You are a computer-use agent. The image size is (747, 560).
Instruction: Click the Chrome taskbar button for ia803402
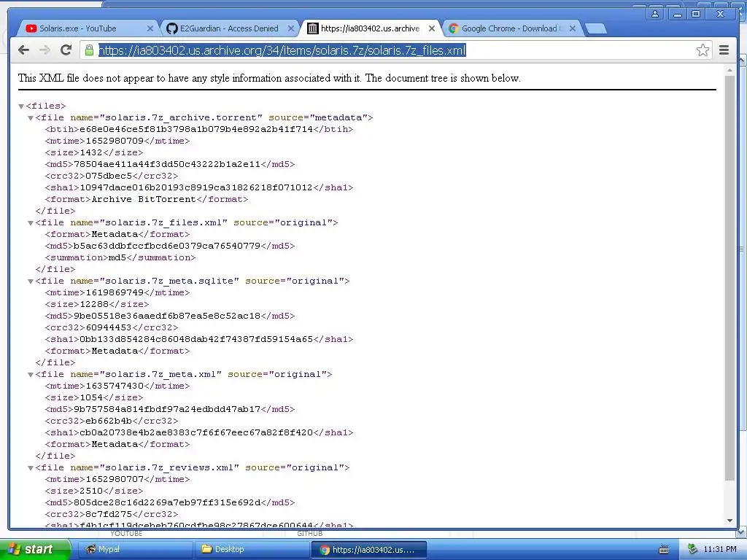coord(368,550)
